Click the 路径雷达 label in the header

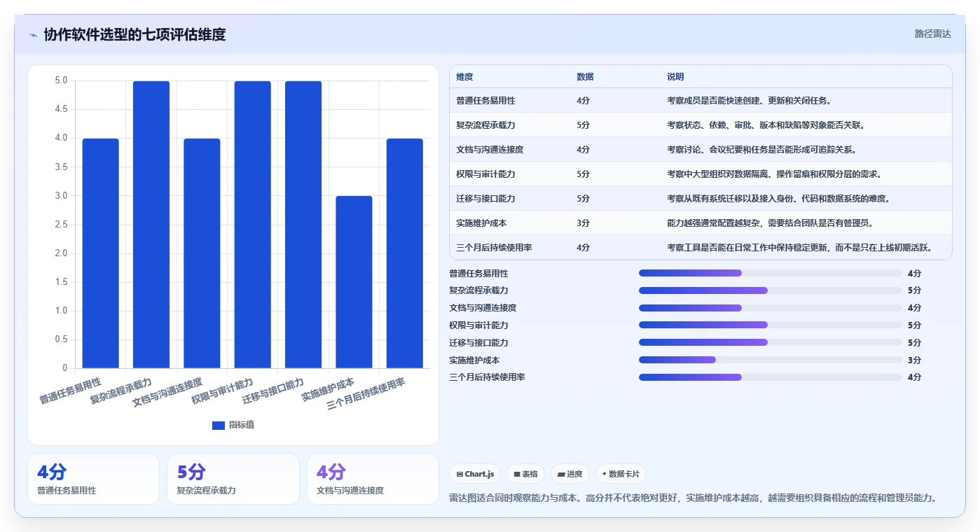[933, 34]
